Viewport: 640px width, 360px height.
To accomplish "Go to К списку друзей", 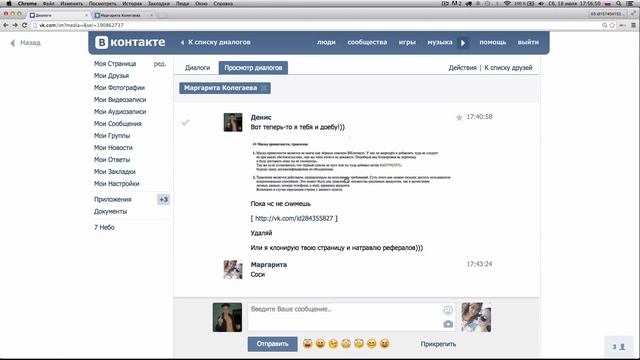I will coord(508,68).
